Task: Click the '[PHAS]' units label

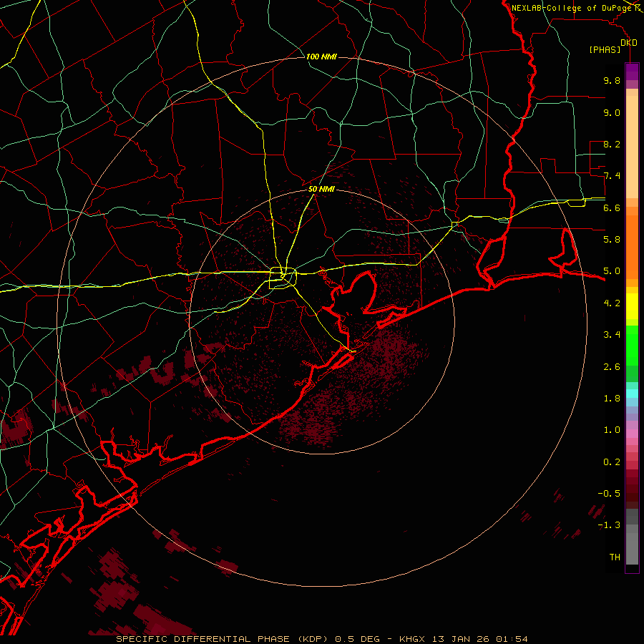Action: coord(605,49)
